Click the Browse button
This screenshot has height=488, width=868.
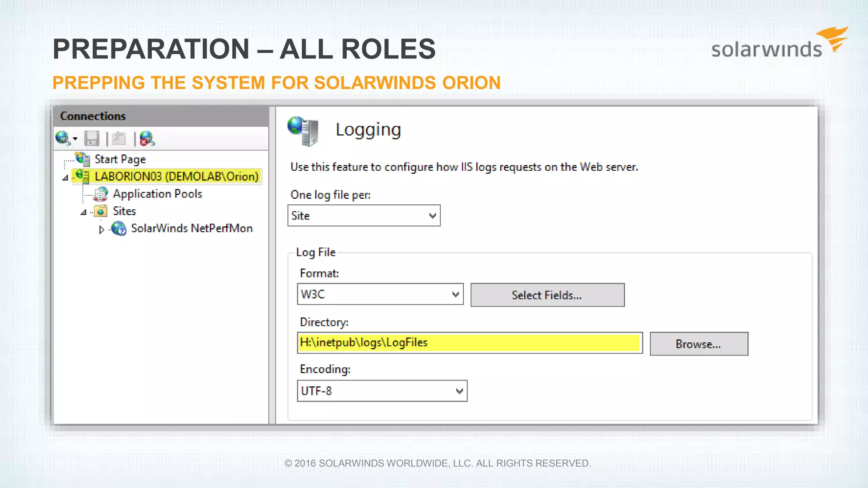pos(699,344)
